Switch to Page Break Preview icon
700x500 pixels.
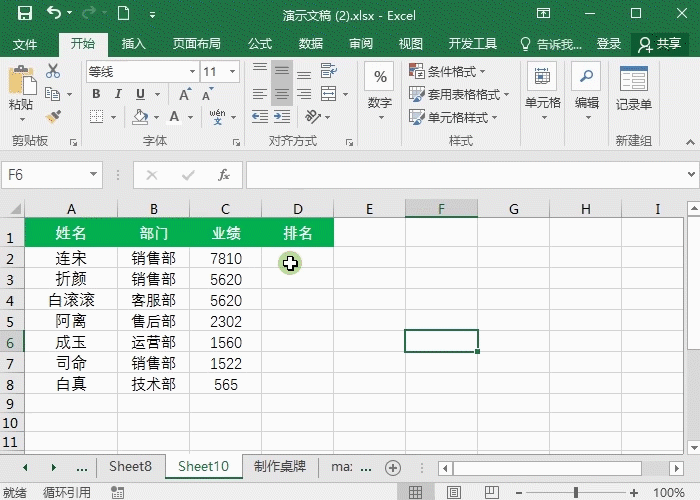(492, 492)
